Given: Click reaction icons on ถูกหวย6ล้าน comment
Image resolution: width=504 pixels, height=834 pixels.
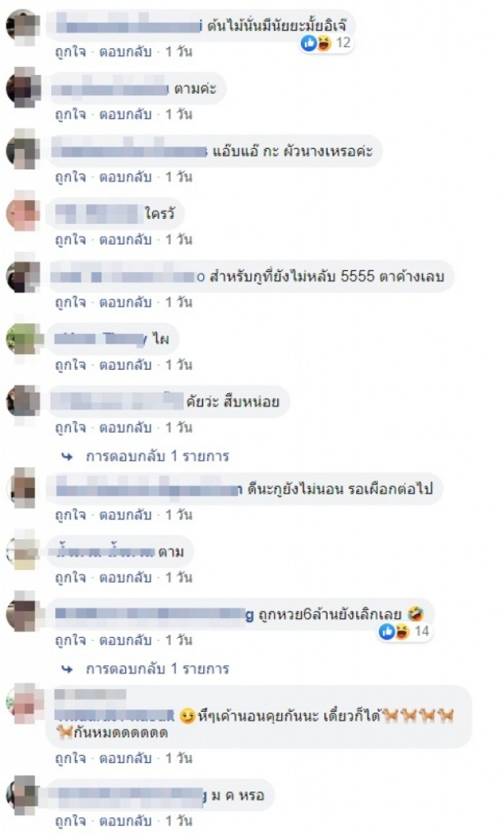Looking at the screenshot, I should (395, 631).
